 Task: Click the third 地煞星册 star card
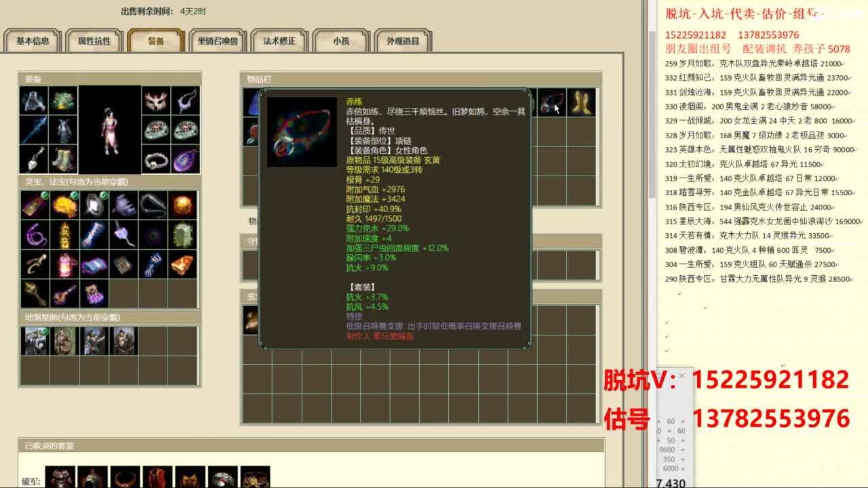[x=94, y=341]
